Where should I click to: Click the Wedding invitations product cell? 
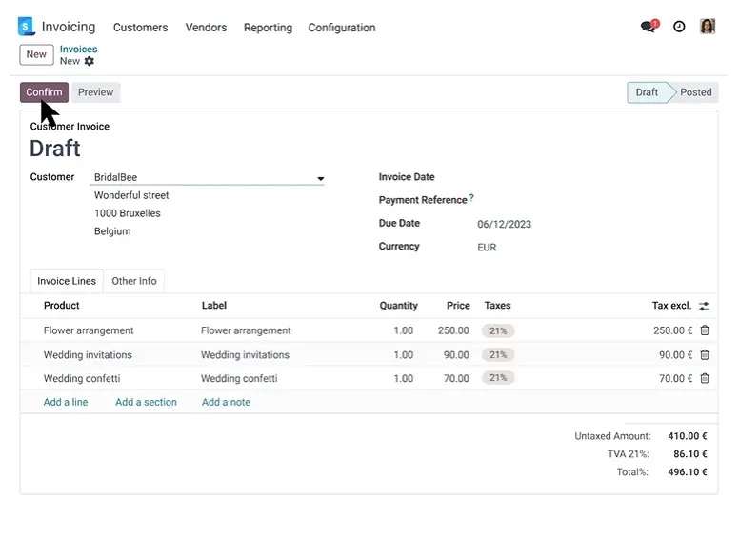click(88, 355)
